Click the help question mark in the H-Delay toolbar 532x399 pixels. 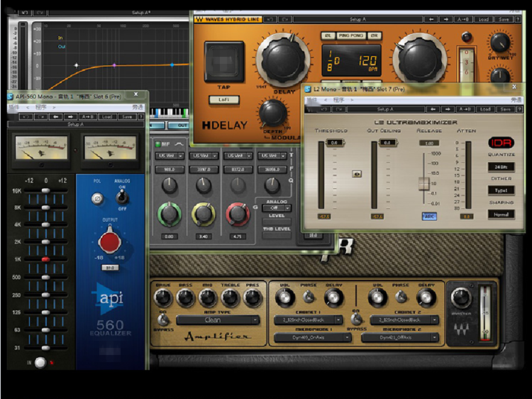(518, 20)
